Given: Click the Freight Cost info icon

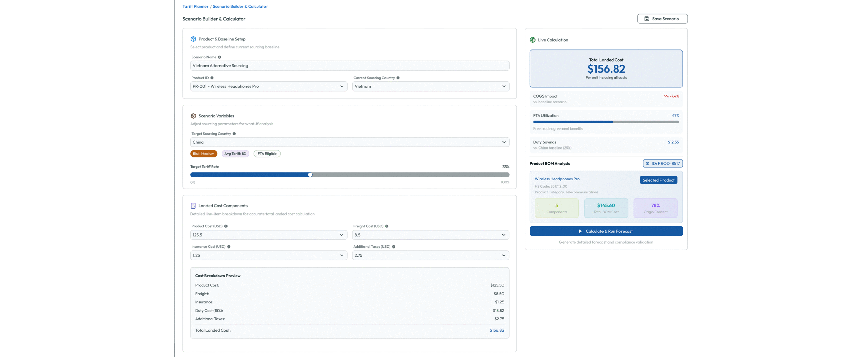Looking at the screenshot, I should tap(387, 226).
